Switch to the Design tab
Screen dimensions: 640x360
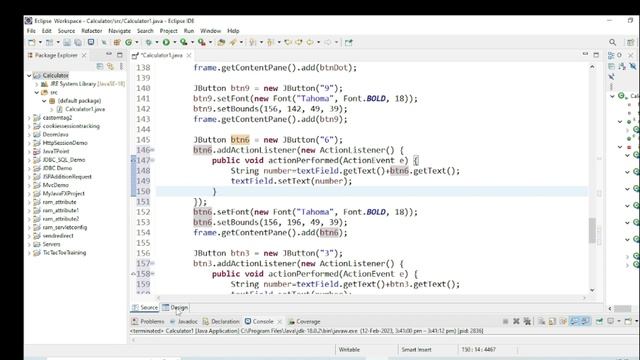click(x=175, y=307)
